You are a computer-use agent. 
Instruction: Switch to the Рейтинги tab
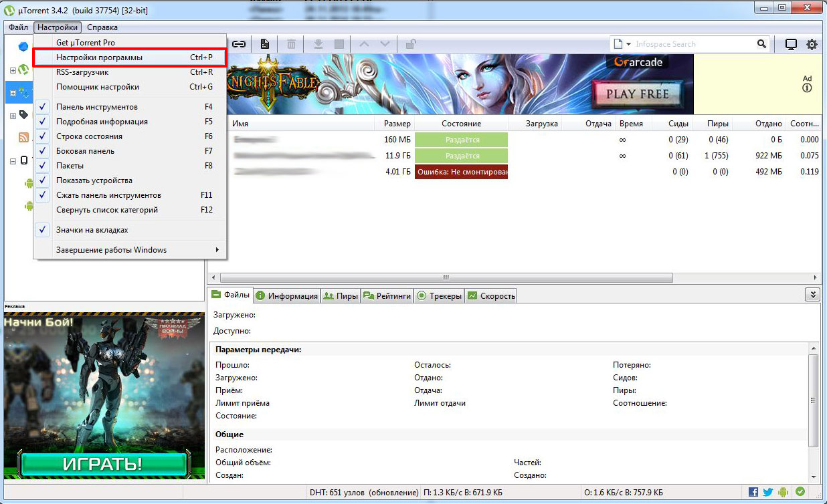tap(387, 295)
